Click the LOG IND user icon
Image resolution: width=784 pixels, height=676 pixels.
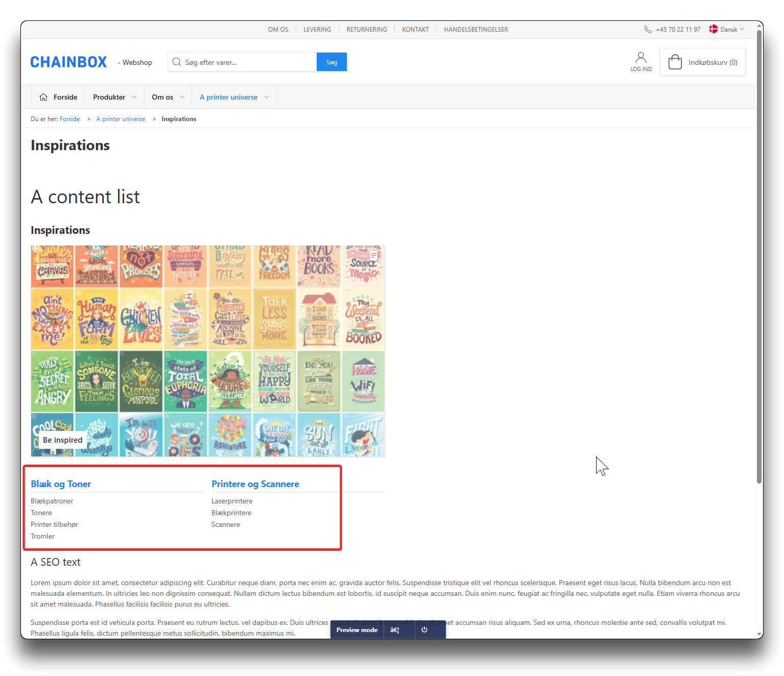click(640, 58)
